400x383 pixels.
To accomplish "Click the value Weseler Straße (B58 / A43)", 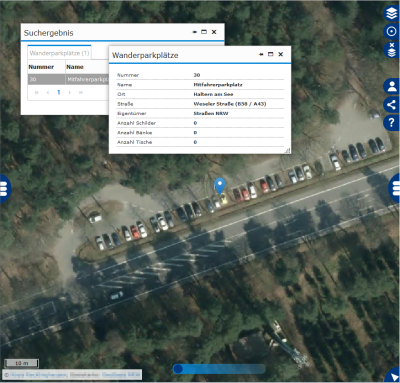I will [230, 104].
